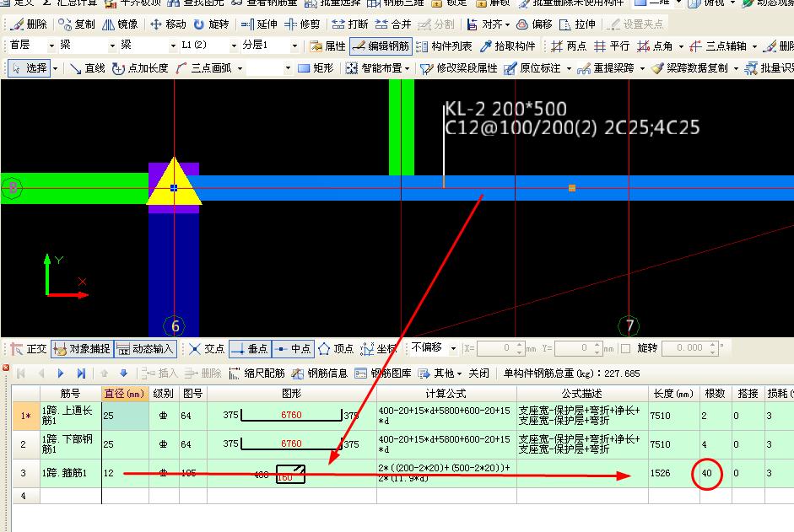Close the rebar panel with red X
Image resolution: width=794 pixels, height=532 pixels.
pyautogui.click(x=6, y=368)
